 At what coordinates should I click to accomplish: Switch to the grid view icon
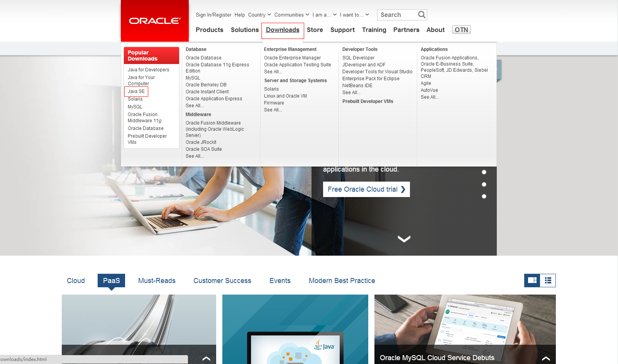coord(532,280)
